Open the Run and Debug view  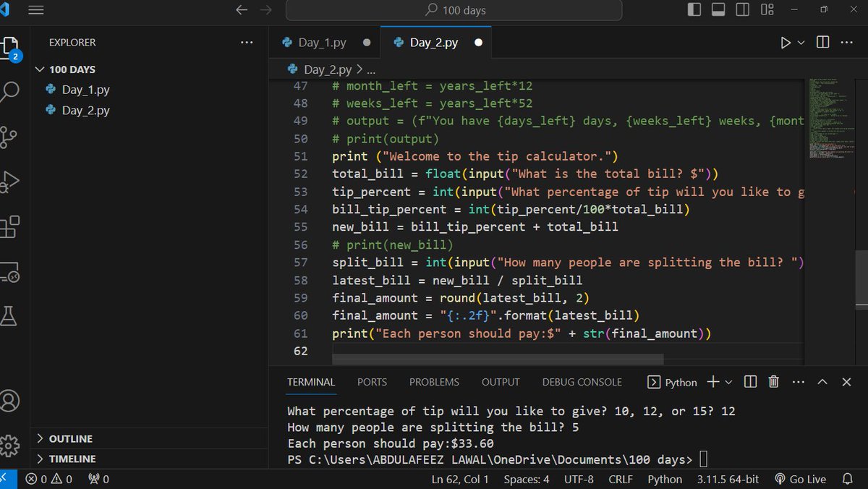pyautogui.click(x=10, y=181)
